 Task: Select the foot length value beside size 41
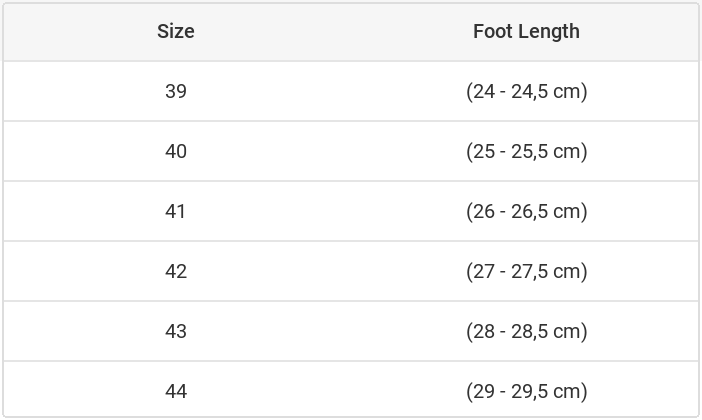pyautogui.click(x=526, y=211)
